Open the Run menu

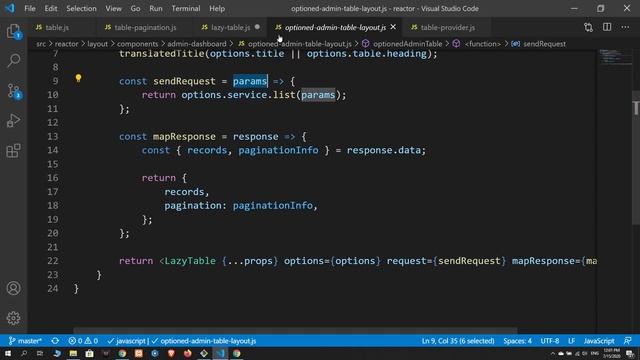click(x=156, y=8)
